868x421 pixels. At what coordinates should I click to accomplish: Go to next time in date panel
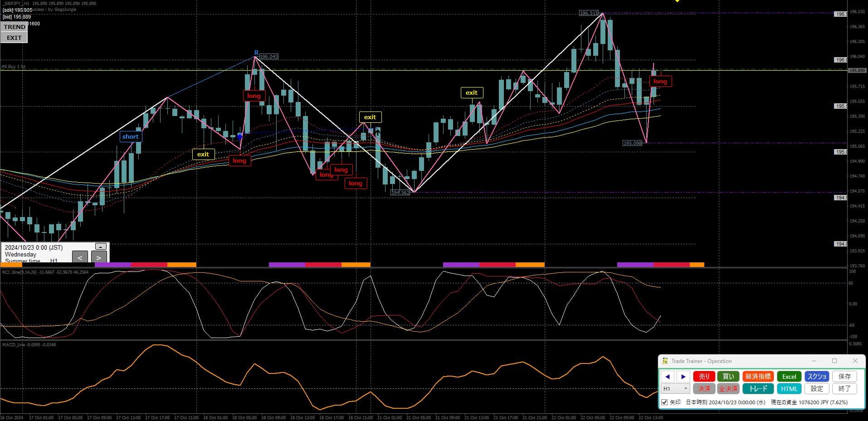pos(99,257)
